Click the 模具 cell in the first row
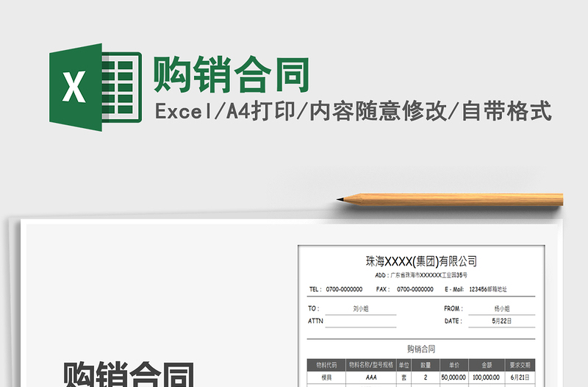Viewport: 588px width, 387px height. [326, 377]
